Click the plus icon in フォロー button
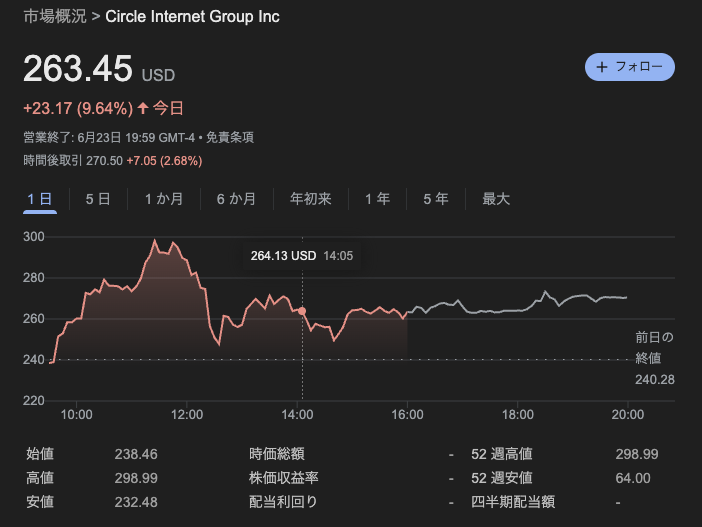 coord(602,67)
